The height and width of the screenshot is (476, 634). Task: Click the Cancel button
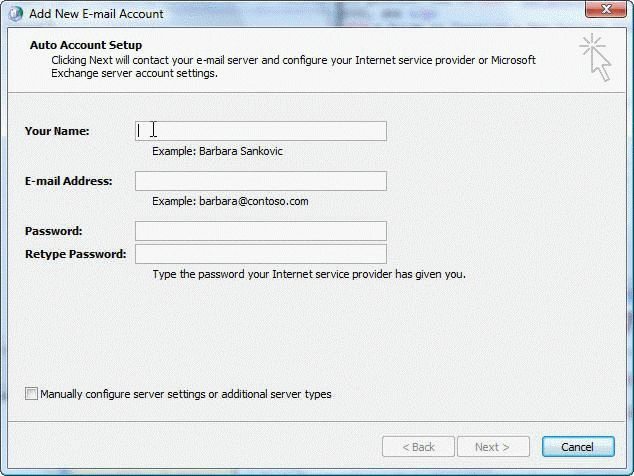[x=578, y=447]
